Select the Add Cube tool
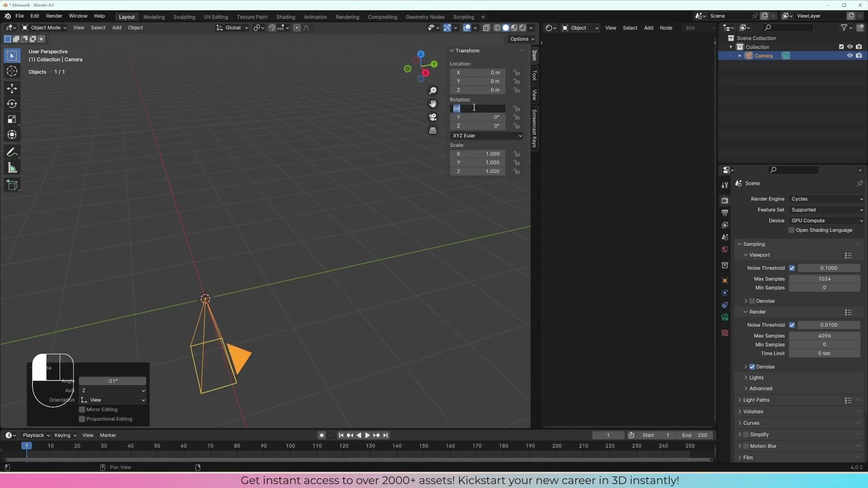 [x=12, y=185]
